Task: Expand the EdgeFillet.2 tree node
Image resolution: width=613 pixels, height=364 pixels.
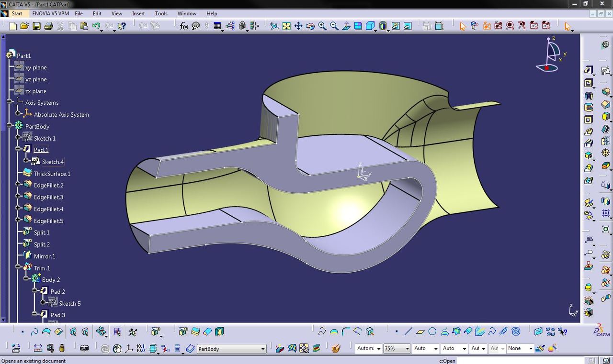Action: pos(18,185)
